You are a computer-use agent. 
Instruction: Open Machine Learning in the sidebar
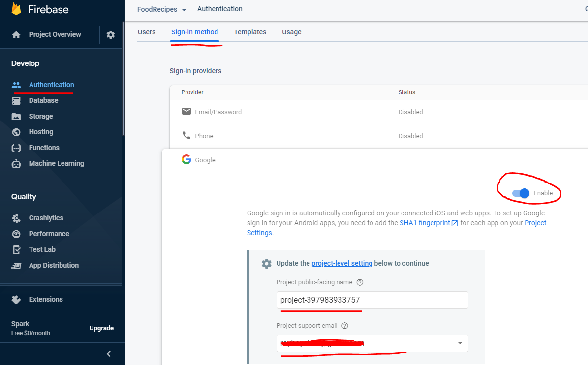pyautogui.click(x=56, y=163)
